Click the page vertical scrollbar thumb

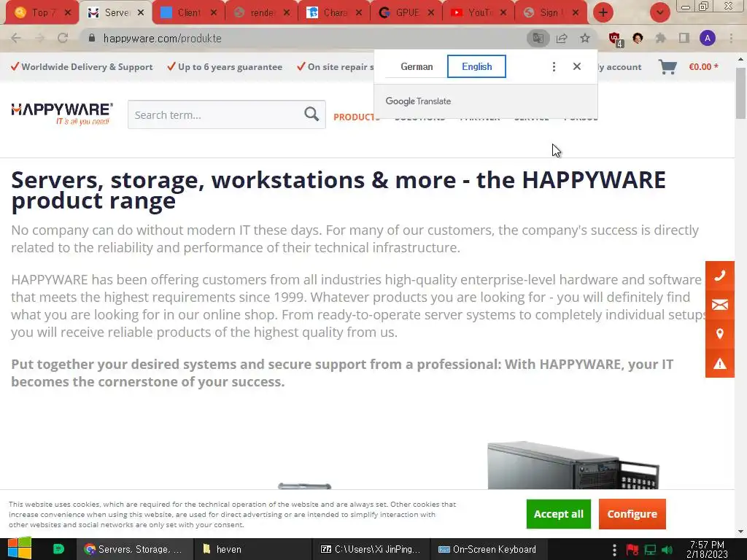pos(740,93)
